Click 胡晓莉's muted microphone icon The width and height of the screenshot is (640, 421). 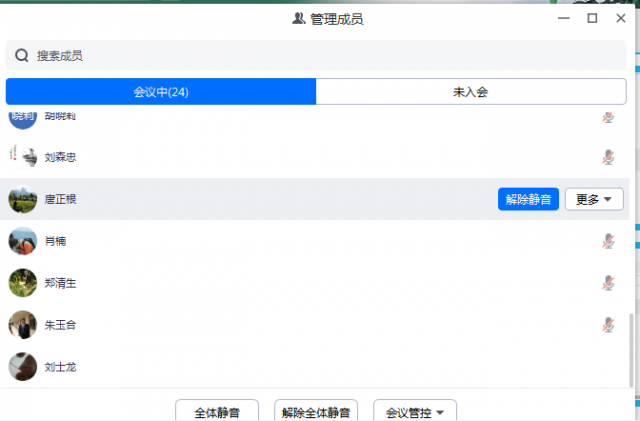(x=607, y=118)
